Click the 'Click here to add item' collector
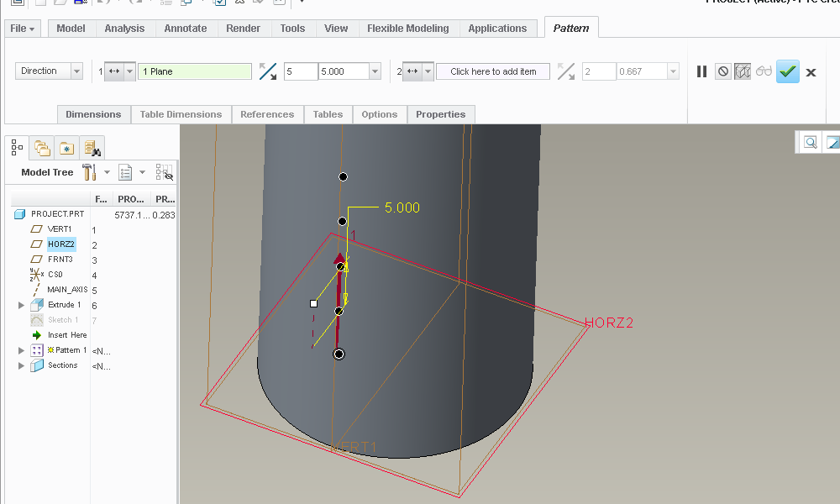840x504 pixels. click(x=493, y=71)
